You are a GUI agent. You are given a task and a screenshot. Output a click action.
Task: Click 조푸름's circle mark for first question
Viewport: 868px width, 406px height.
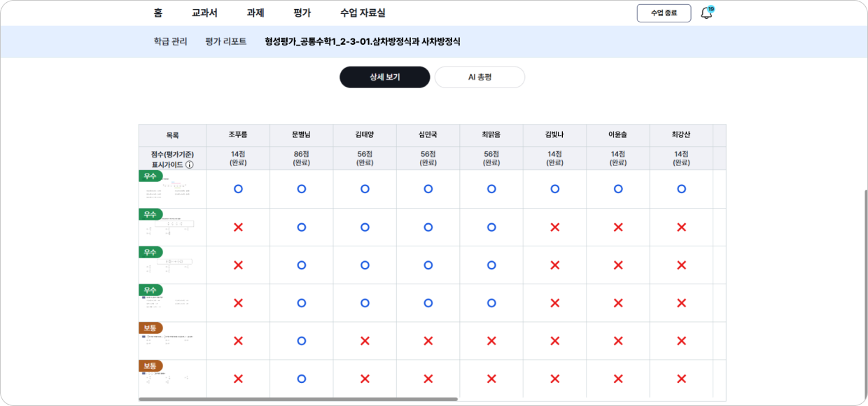(238, 189)
